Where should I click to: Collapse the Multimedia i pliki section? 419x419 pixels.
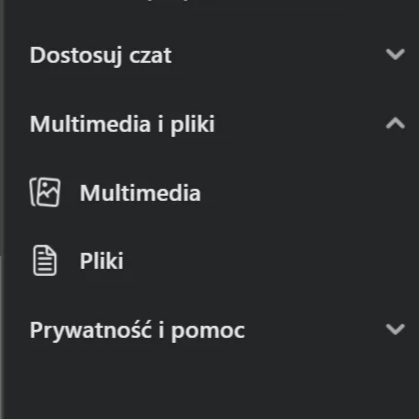point(217,124)
